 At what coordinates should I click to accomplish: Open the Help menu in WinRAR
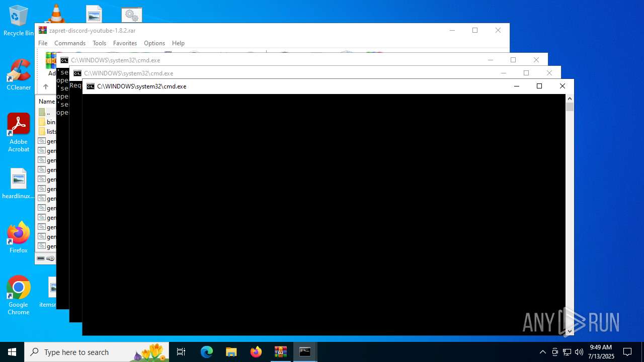point(178,43)
